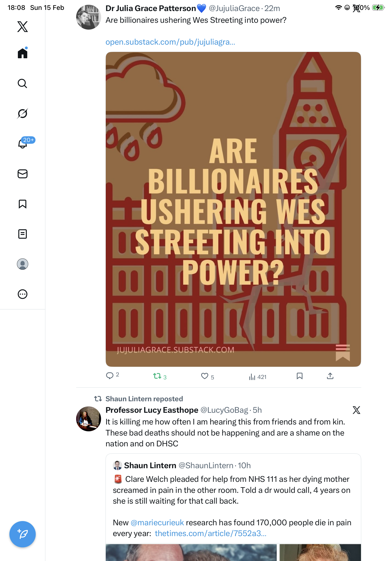
Task: Open the Home feed icon
Action: (x=23, y=53)
